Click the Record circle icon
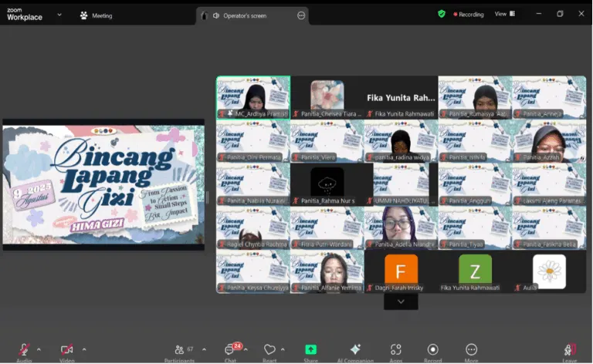Image resolution: width=593 pixels, height=364 pixels. click(x=432, y=349)
